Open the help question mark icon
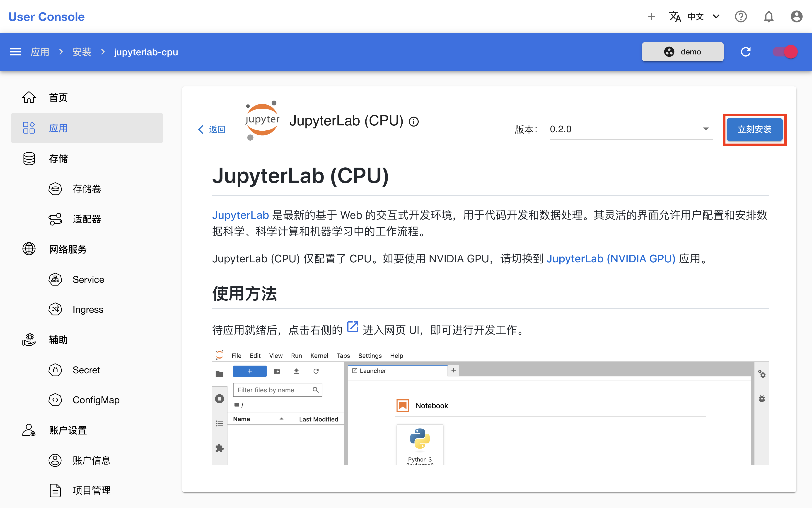 (x=741, y=17)
